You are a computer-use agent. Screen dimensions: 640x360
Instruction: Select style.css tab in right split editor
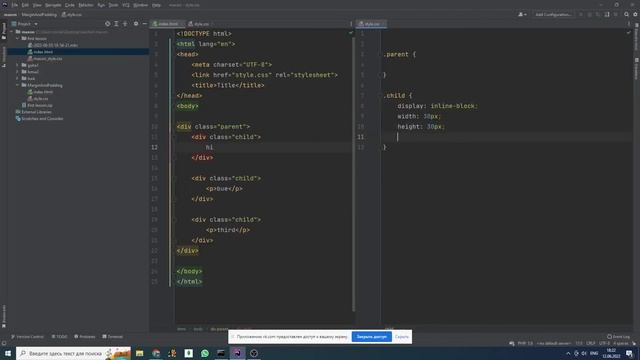(371, 24)
